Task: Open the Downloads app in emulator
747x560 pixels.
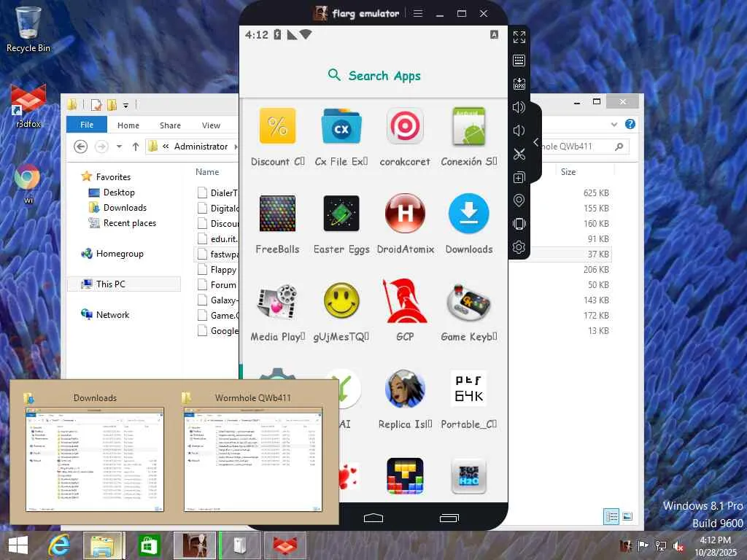Action: pos(469,224)
